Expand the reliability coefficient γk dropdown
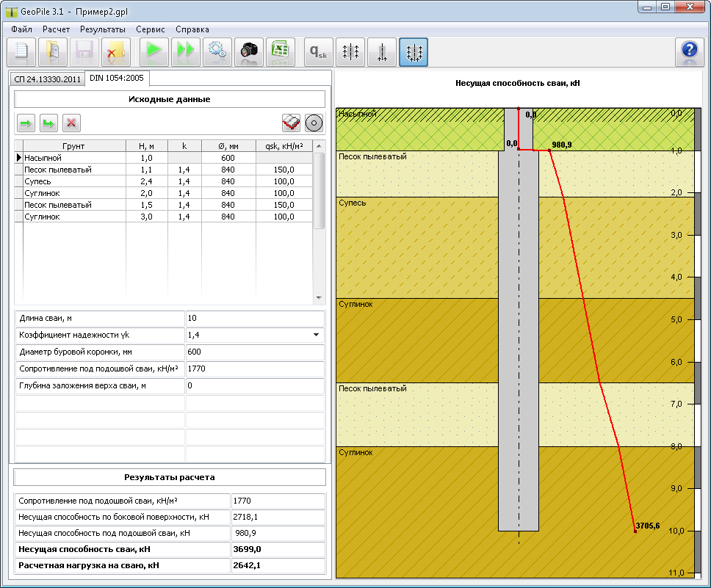 [x=316, y=335]
